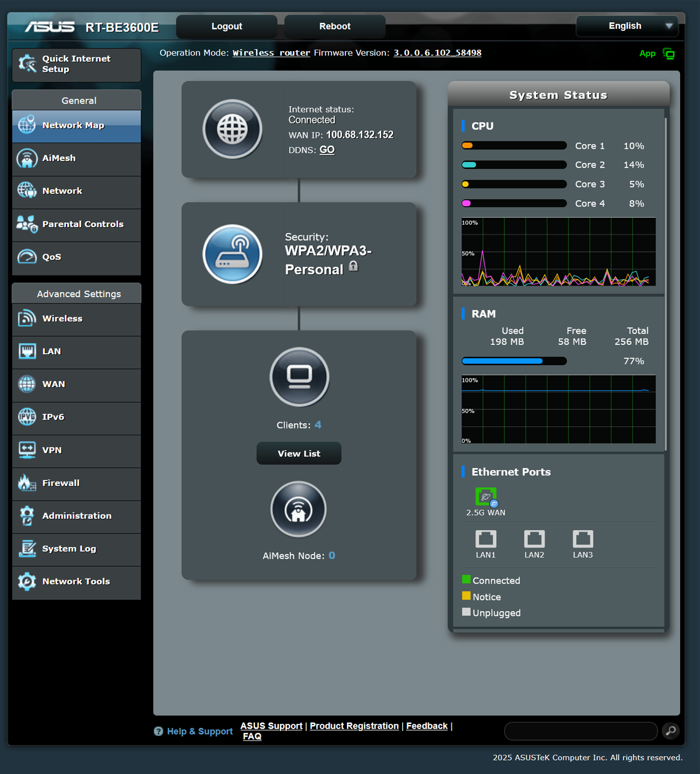Open the Parental Controls menu item
Screen dimensions: 700x774
coord(76,225)
